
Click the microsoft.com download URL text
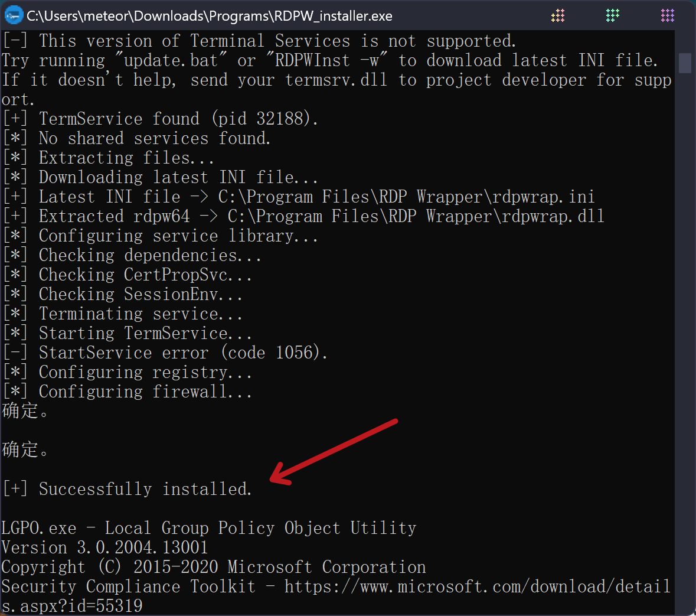(477, 586)
